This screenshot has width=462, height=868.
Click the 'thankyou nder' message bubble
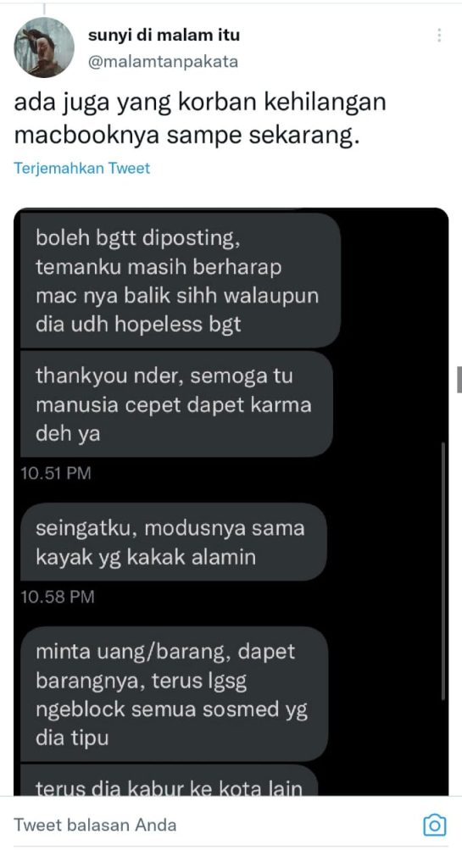(176, 404)
